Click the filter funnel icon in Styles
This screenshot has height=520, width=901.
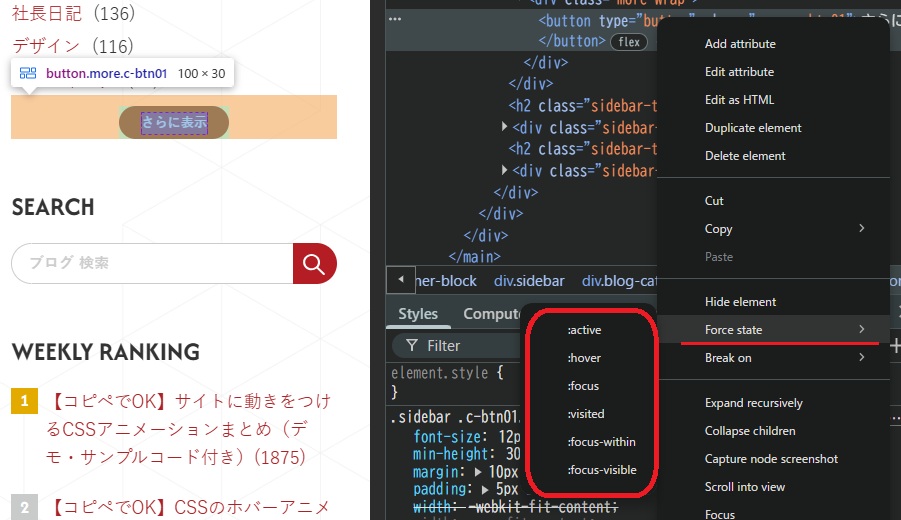coord(411,345)
